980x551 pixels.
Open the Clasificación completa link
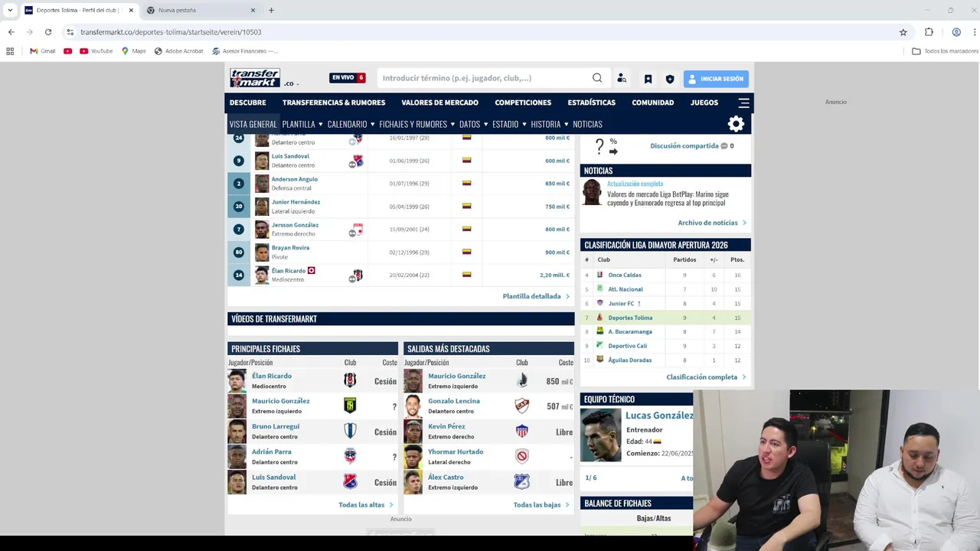(706, 377)
